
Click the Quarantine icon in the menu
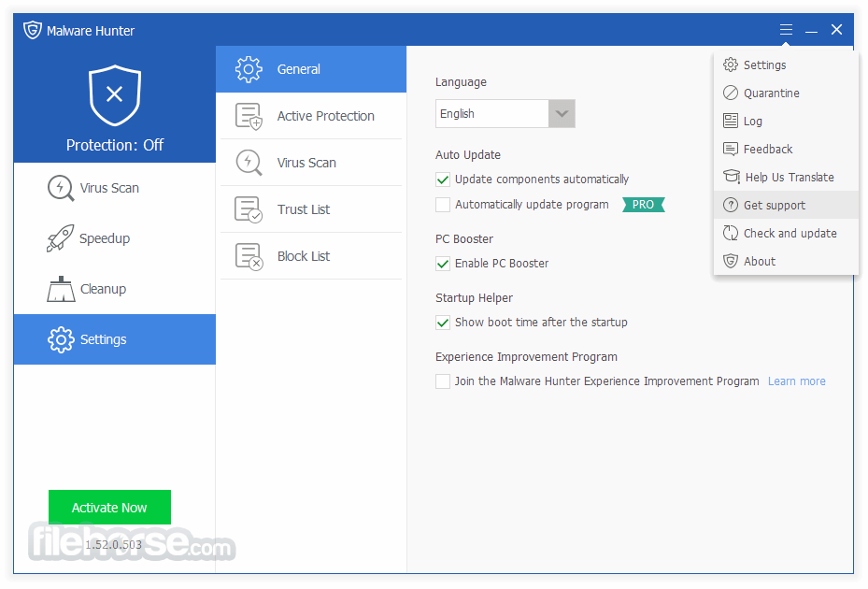point(731,93)
